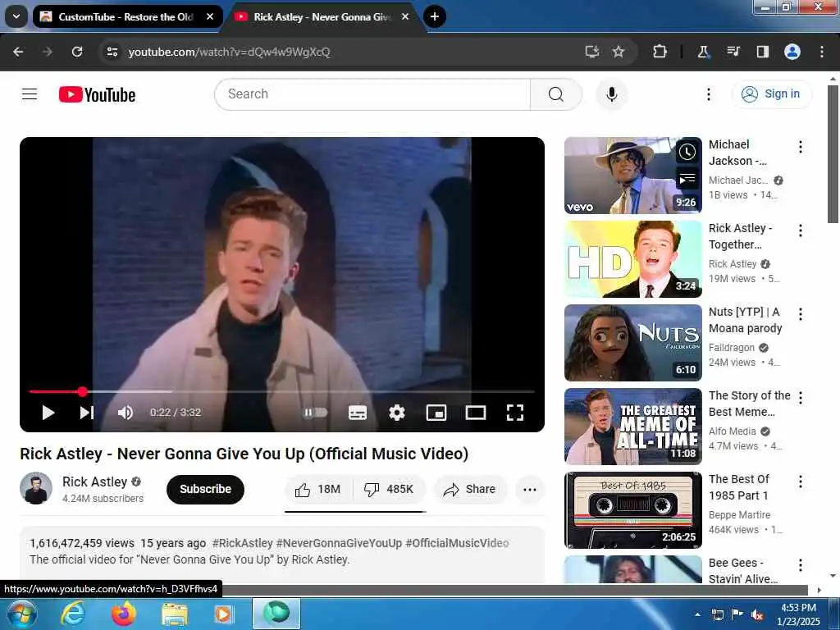Open the media controls toolbar icon
This screenshot has width=840, height=630.
733,52
